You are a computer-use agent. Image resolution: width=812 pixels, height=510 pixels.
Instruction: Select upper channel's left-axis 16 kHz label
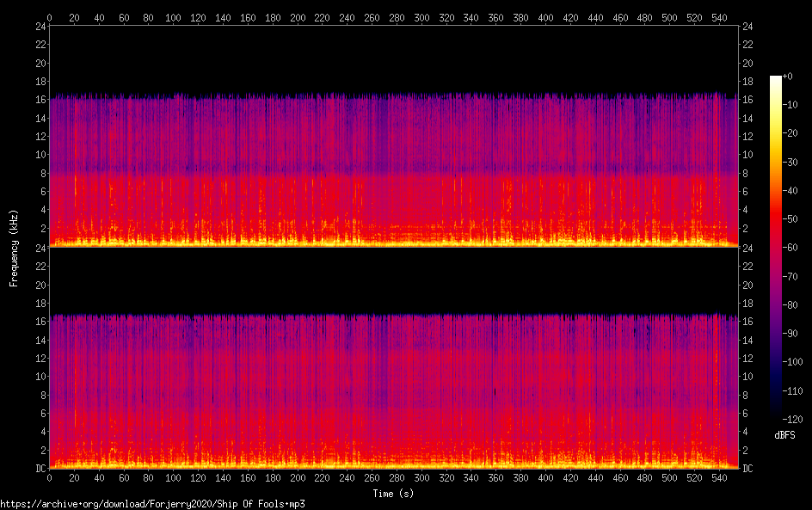click(x=40, y=100)
